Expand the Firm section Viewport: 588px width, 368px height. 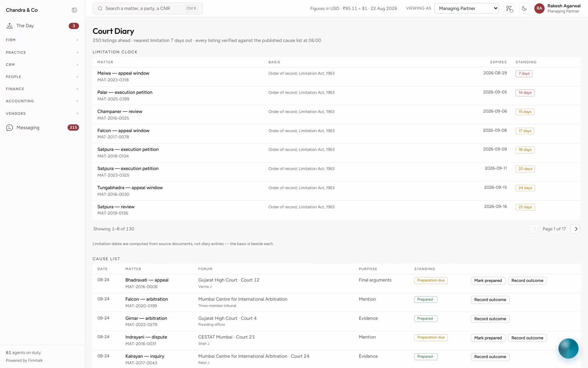pos(42,40)
